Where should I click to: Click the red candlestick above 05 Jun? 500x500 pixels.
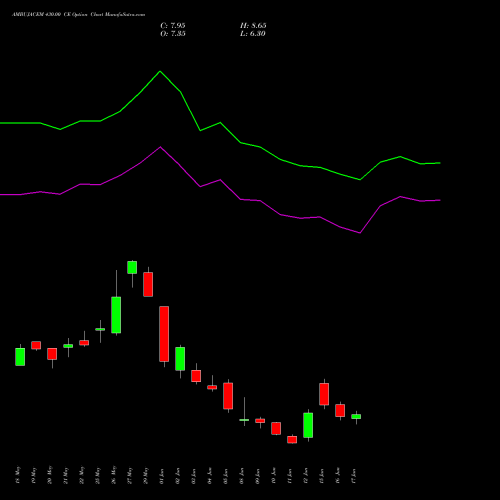[x=228, y=396]
